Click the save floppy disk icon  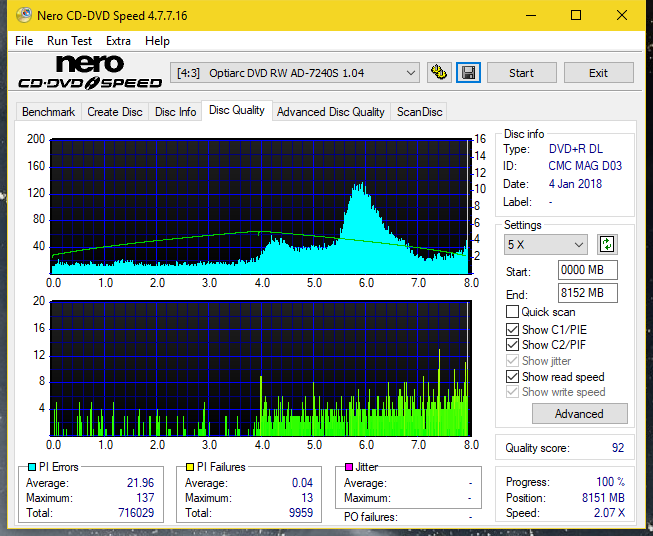tap(469, 73)
